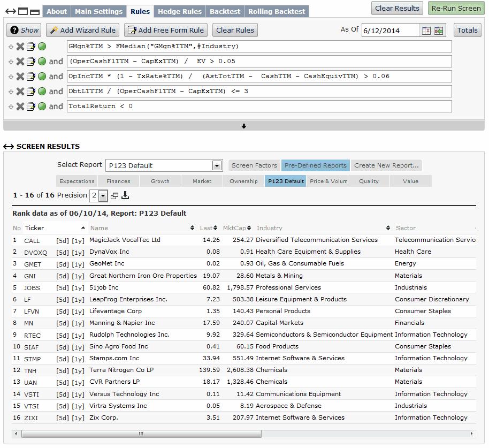489x448 pixels.
Task: Grab move handle of TotalReturn rule
Action: click(11, 107)
